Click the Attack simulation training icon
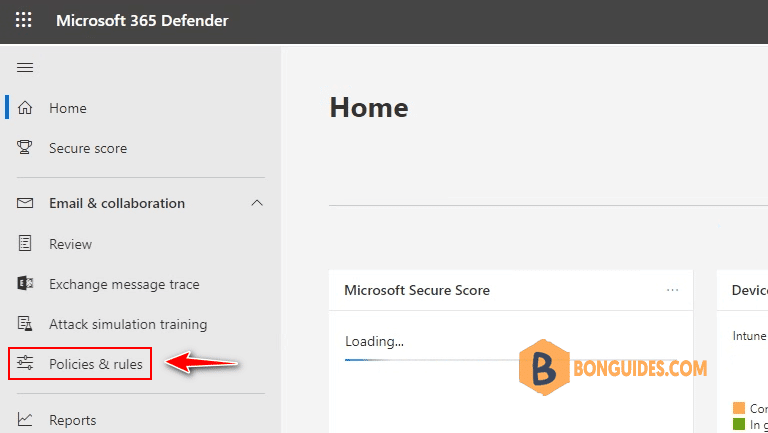This screenshot has height=433, width=768. (25, 324)
